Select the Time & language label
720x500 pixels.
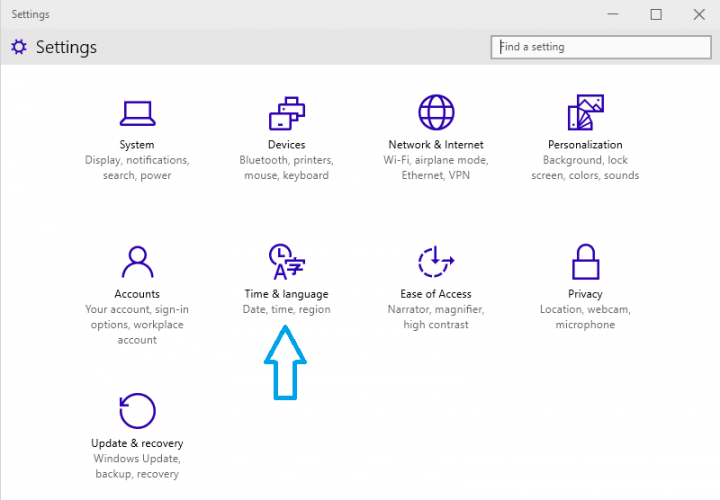[287, 294]
